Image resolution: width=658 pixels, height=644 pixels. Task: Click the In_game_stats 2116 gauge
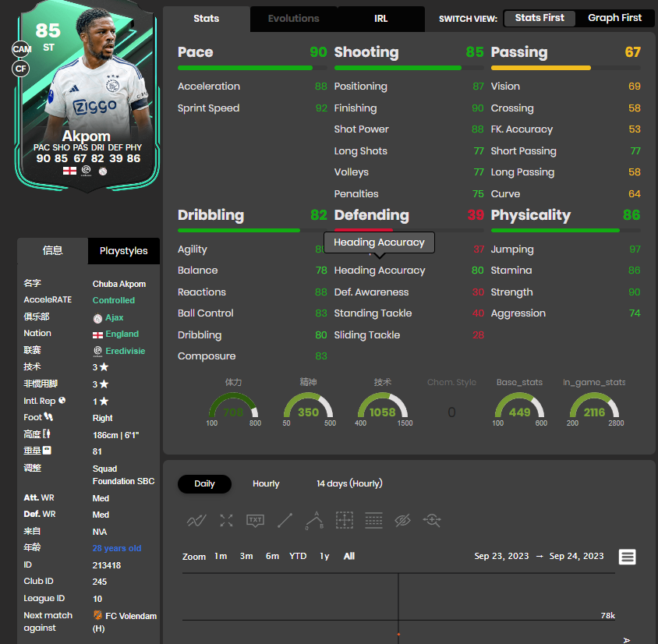tap(594, 405)
